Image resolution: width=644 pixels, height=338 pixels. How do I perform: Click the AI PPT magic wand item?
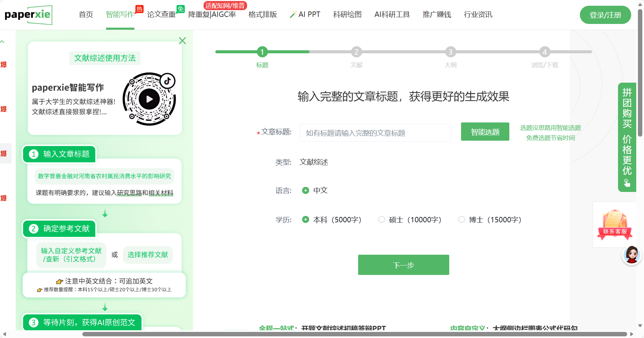[x=305, y=15]
